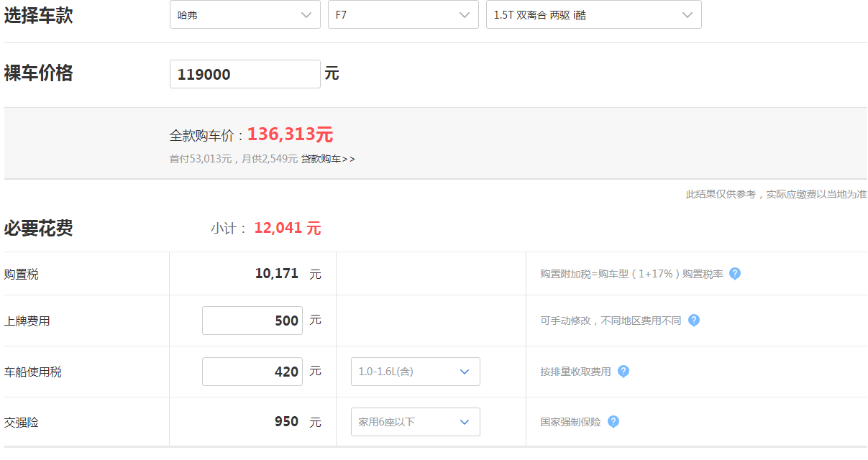Image resolution: width=868 pixels, height=460 pixels.
Task: Click the 按排量收取费用 description text
Action: click(x=576, y=372)
